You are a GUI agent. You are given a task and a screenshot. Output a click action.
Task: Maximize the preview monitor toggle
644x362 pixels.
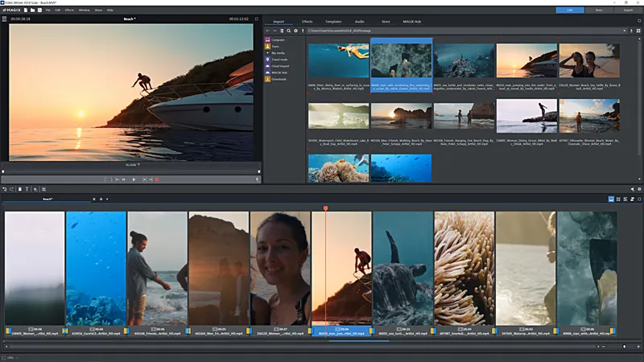click(x=256, y=18)
